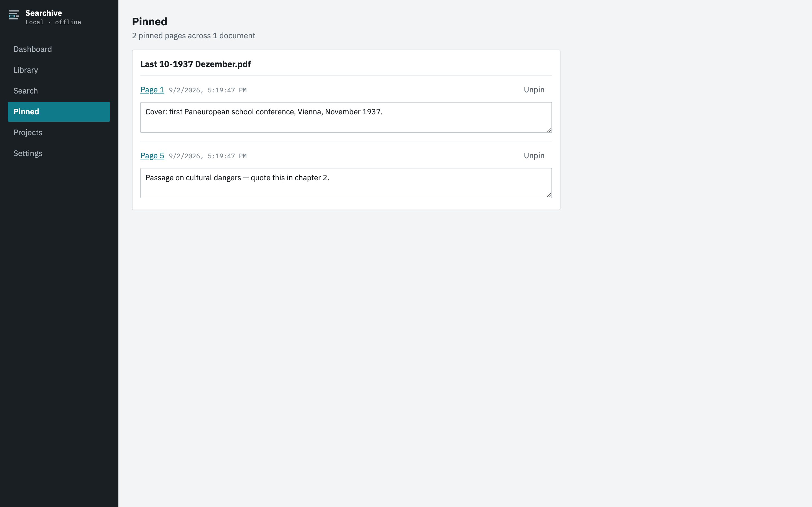
Task: Click the Page 5 pinned timestamp
Action: coord(208,156)
